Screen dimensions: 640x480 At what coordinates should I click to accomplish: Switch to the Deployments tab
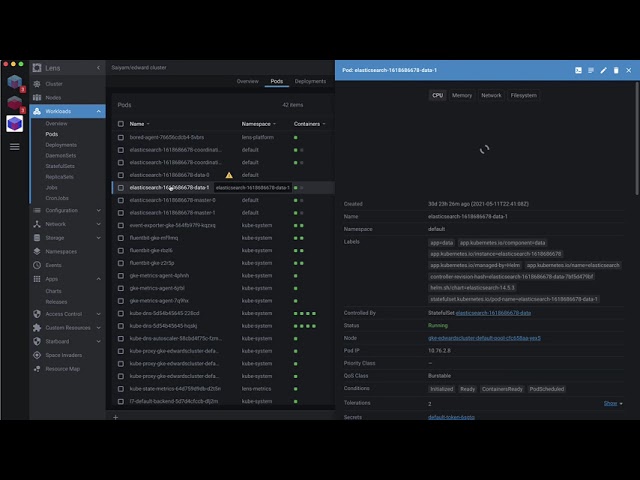310,81
